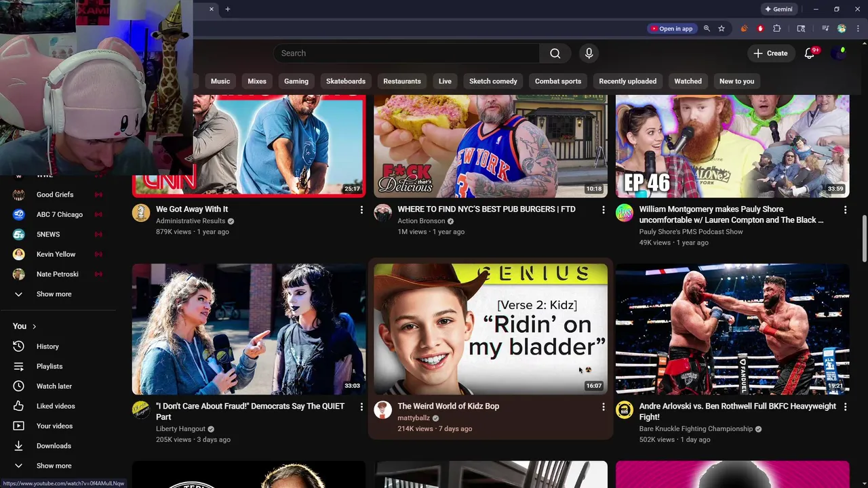Open options for Weird World of Kidz Bop

coord(603,407)
